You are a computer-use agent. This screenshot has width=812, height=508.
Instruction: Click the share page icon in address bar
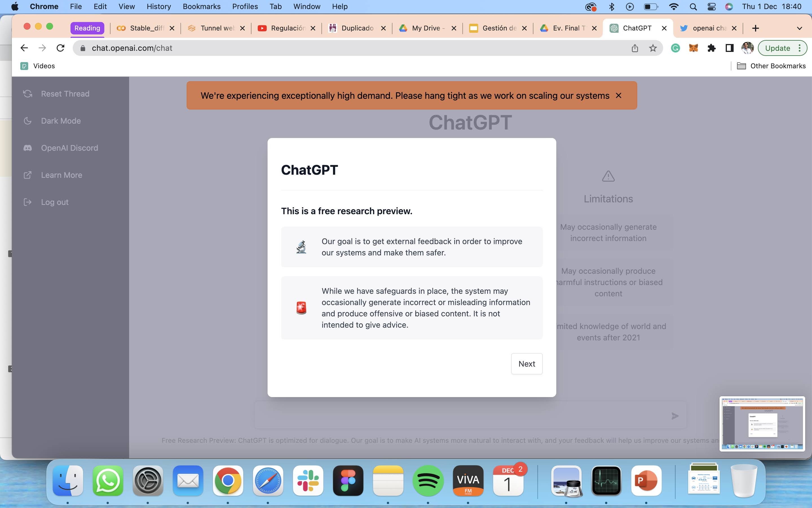click(x=635, y=48)
